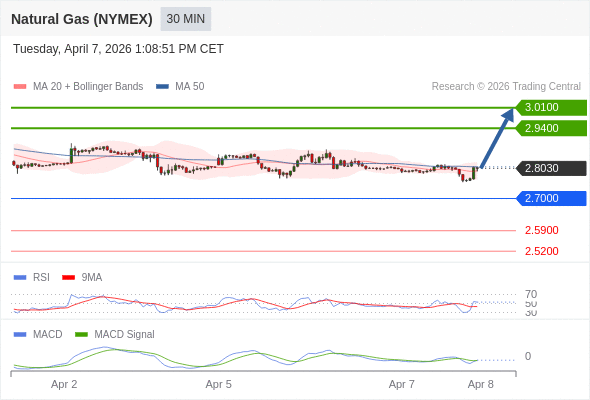Click the 2.9400 resistance price tag
This screenshot has width=590, height=400.
tap(551, 128)
